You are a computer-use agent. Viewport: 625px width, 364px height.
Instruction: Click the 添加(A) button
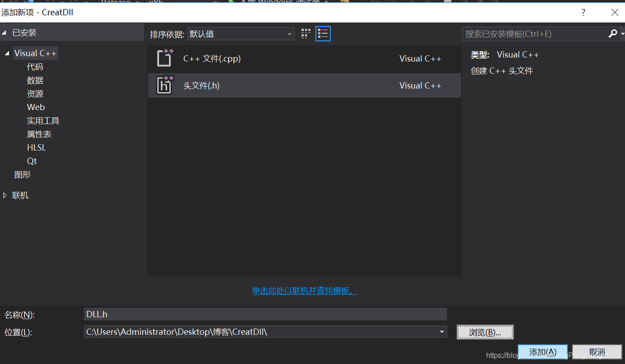click(x=543, y=352)
